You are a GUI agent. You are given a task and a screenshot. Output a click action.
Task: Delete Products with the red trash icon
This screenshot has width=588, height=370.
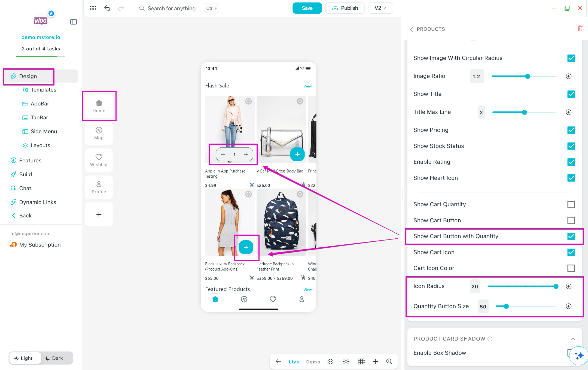point(580,29)
